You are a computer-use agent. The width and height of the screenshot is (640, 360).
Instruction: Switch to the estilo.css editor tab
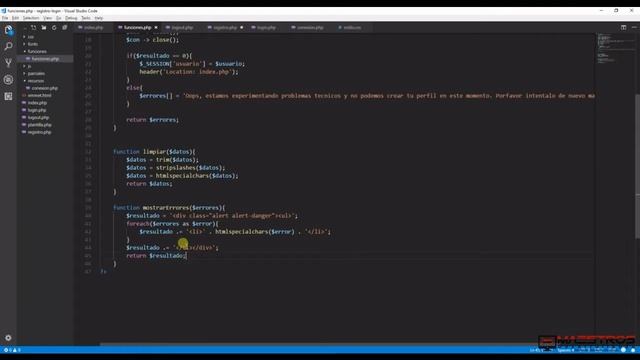pos(352,28)
